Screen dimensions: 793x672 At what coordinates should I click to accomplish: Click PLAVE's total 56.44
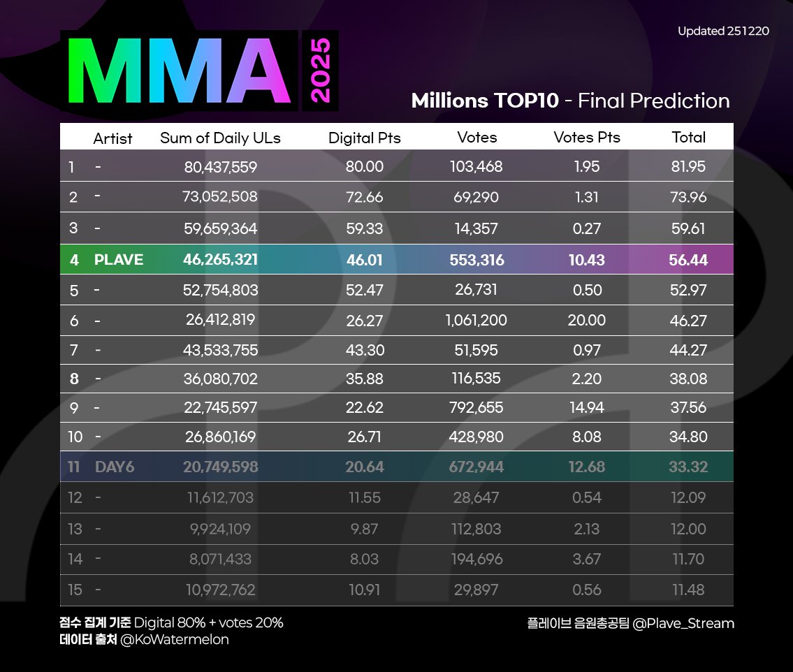click(688, 260)
